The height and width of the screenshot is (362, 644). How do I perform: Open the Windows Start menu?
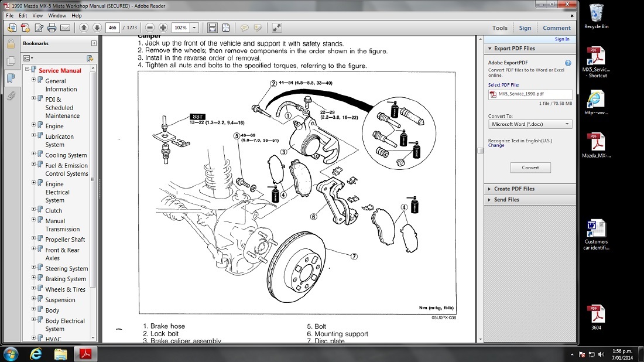11,354
